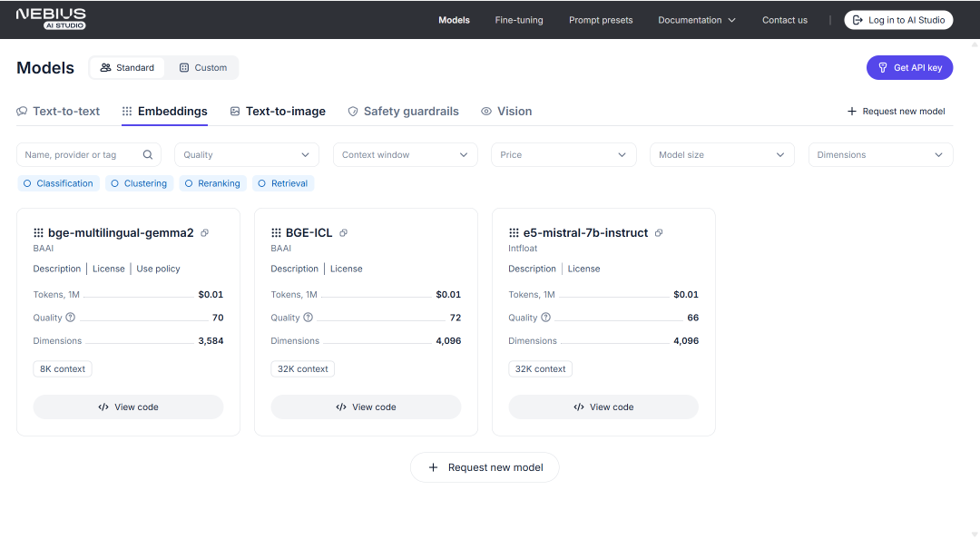Screen dimensions: 980x539
Task: Click the Nebius AI Studio logo
Action: (x=51, y=19)
